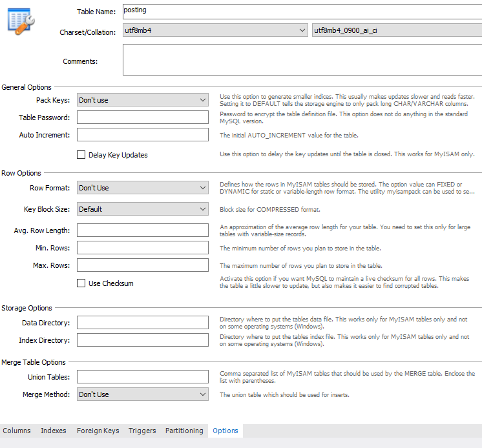This screenshot has width=482, height=448.
Task: Click the Max. Rows input field
Action: pos(143,265)
